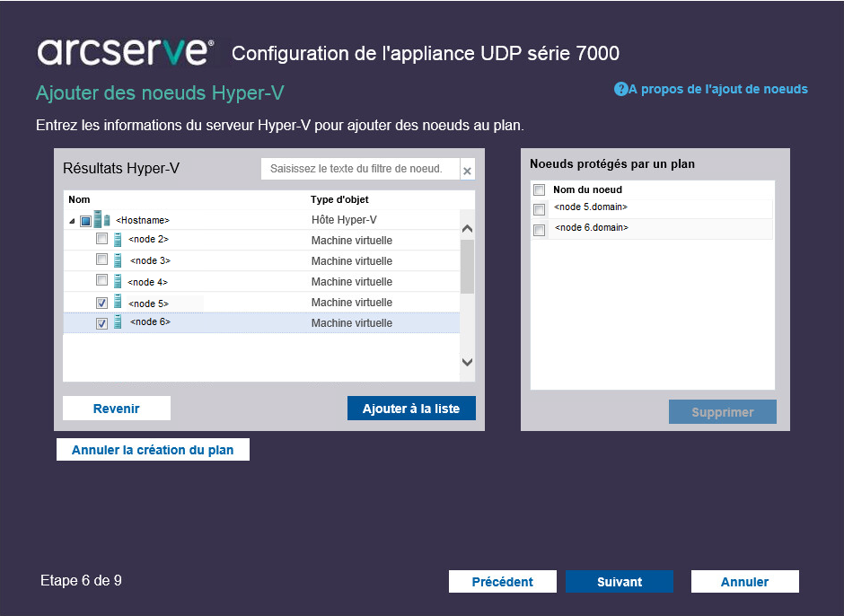844x616 pixels.
Task: Click the arcserve logo
Action: 125,52
